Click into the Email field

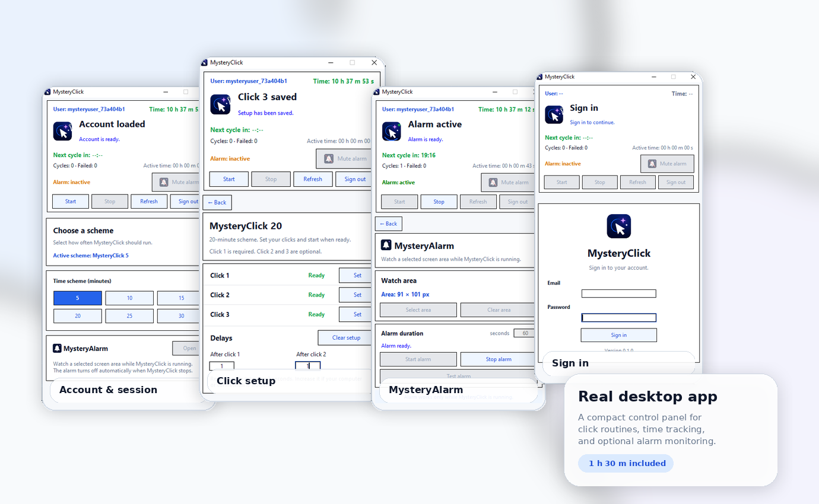point(619,294)
